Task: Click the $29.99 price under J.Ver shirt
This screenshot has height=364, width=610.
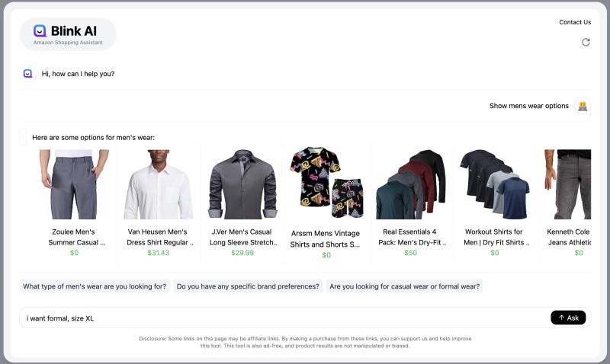Action: [x=242, y=253]
